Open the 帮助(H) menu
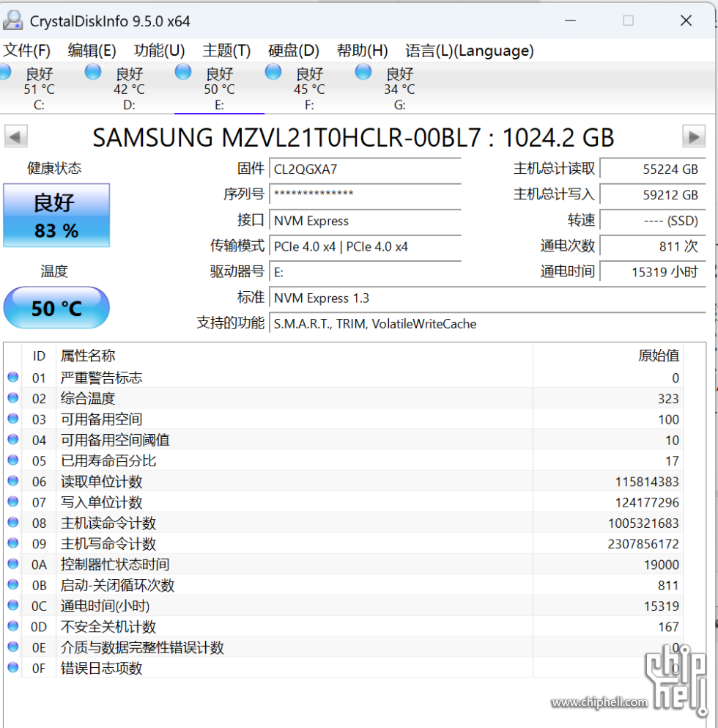Viewport: 718px width, 728px height. point(363,50)
